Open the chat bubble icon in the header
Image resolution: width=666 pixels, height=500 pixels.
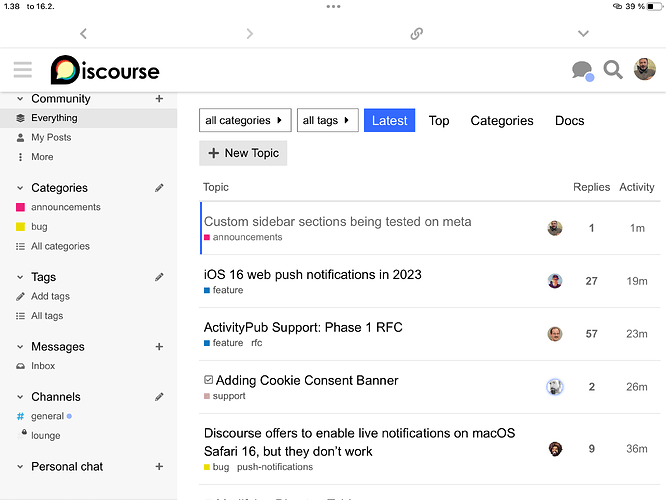pos(582,71)
